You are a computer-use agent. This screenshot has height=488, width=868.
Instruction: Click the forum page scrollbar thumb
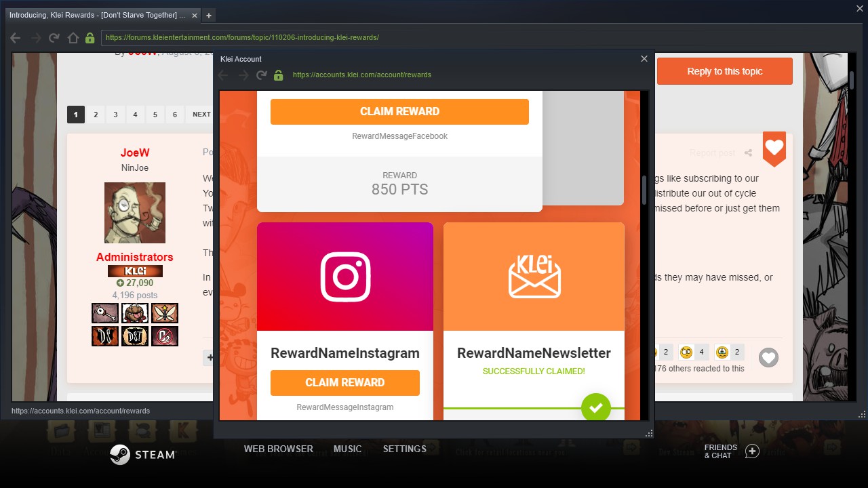852,79
